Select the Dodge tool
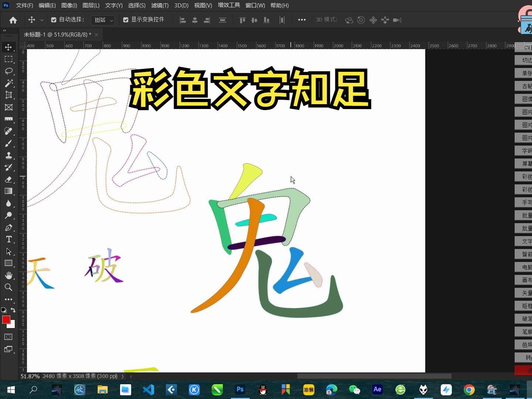 point(8,215)
